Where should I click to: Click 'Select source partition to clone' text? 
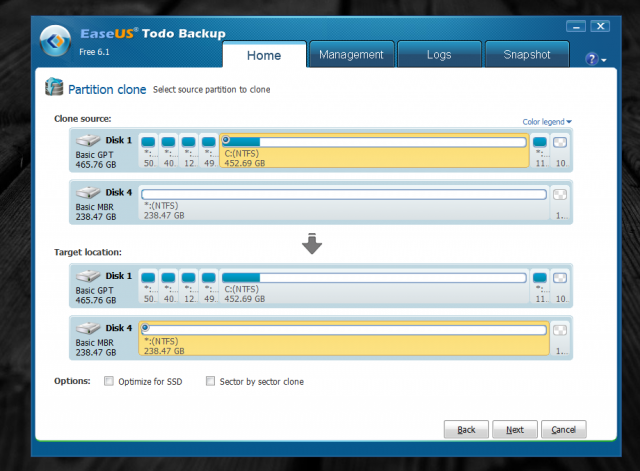click(211, 89)
